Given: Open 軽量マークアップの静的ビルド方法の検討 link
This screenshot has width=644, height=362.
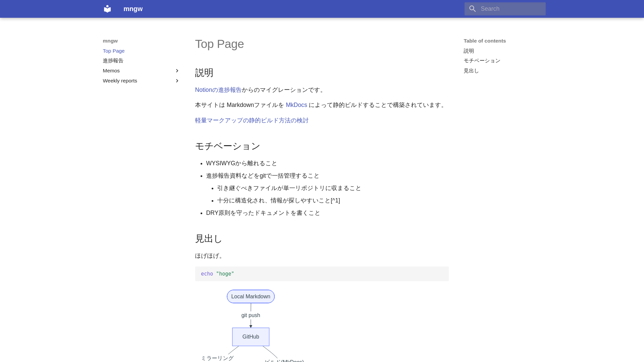Looking at the screenshot, I should (252, 120).
